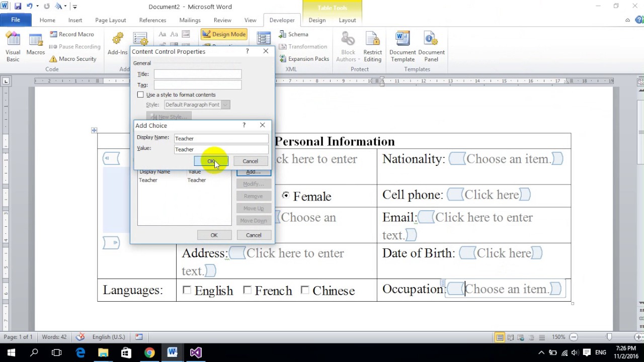Screen dimensions: 644x362
Task: Open the Style dropdown in properties dialog
Action: (x=225, y=105)
